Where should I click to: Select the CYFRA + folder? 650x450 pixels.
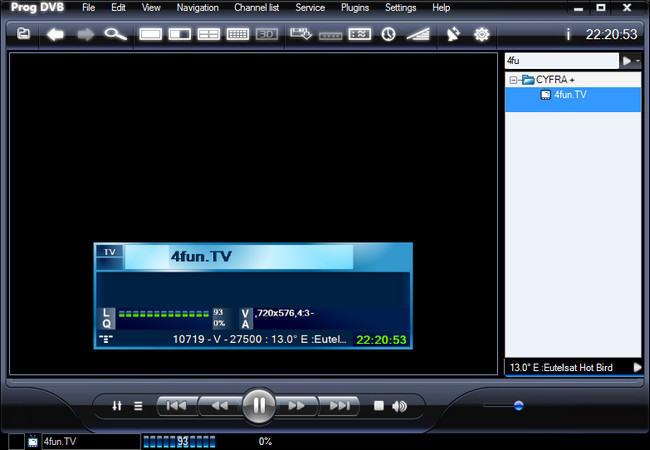(x=555, y=80)
